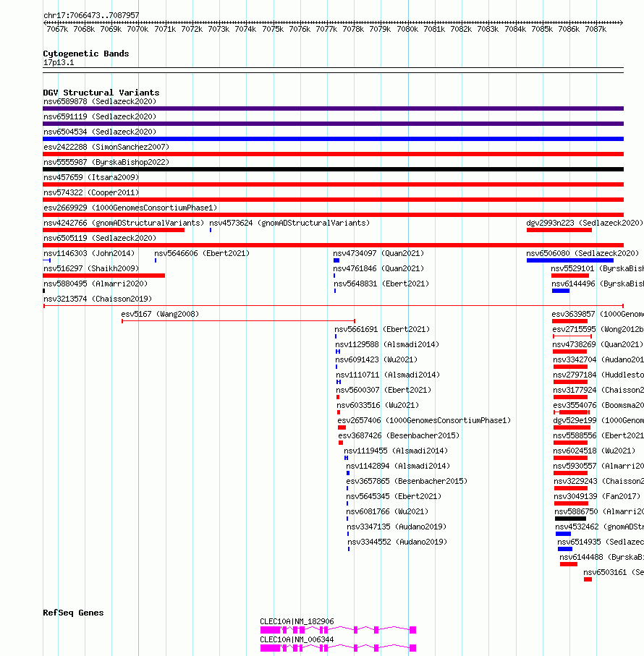
Task: Open nsv1142894 (Alsmadi2014) label
Action: click(398, 466)
